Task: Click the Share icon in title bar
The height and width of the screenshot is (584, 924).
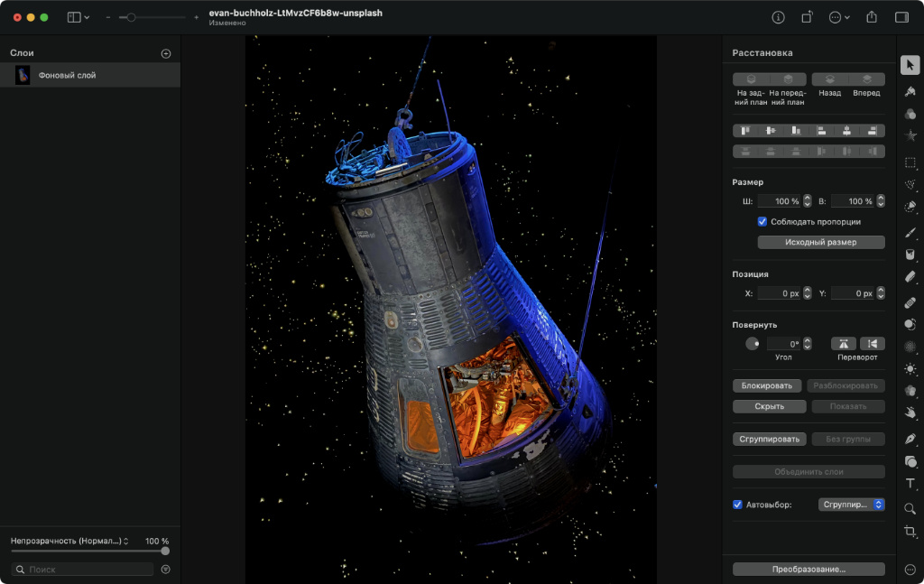Action: pyautogui.click(x=872, y=17)
